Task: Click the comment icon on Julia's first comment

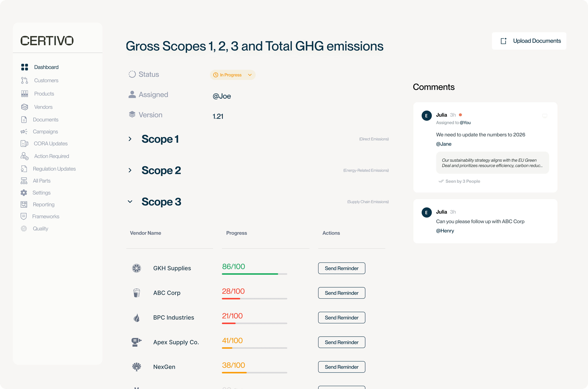Action: (545, 116)
